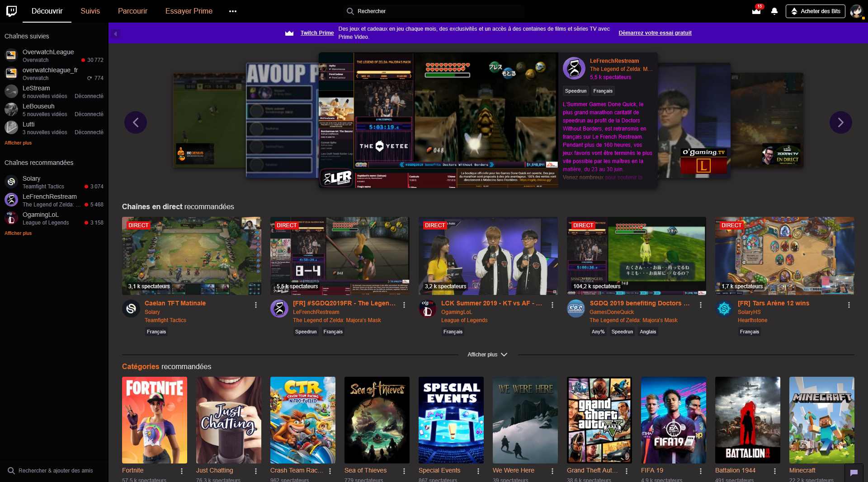Click Démarrez votre essai gratuit link
Screen dimensions: 868x482
[x=655, y=33]
